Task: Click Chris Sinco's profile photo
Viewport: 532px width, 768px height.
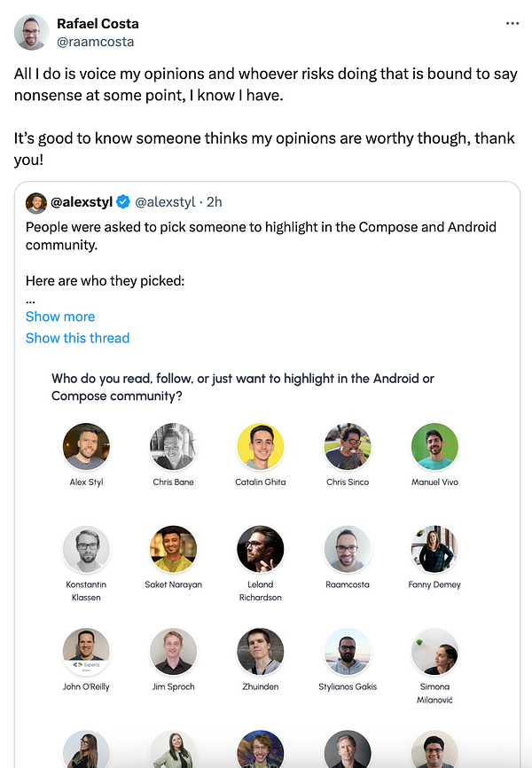Action: click(x=348, y=446)
